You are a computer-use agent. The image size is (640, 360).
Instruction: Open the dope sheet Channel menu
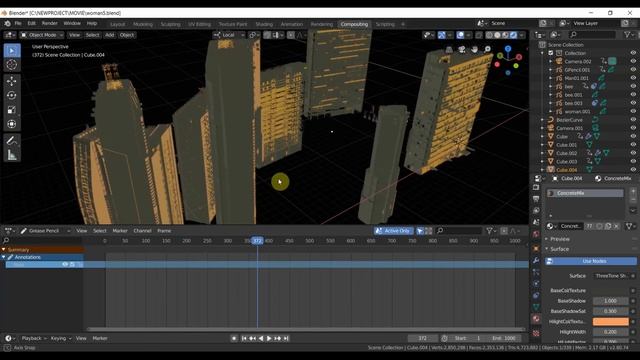click(x=142, y=231)
